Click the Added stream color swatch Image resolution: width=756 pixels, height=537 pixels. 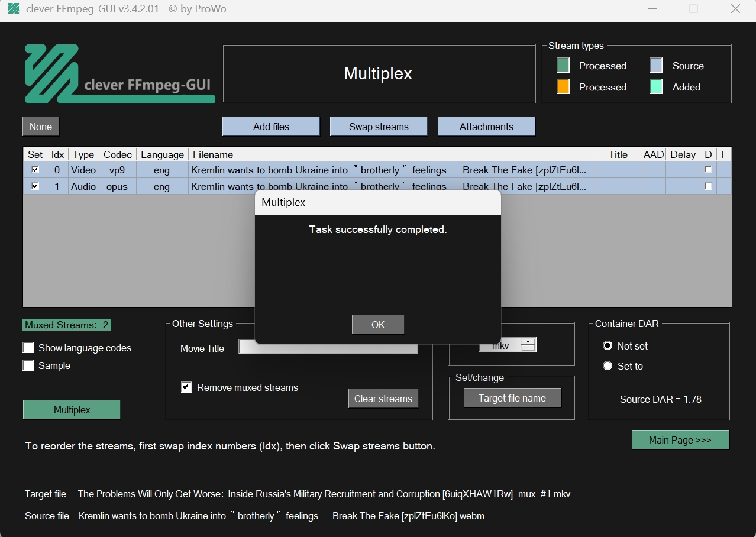coord(656,86)
